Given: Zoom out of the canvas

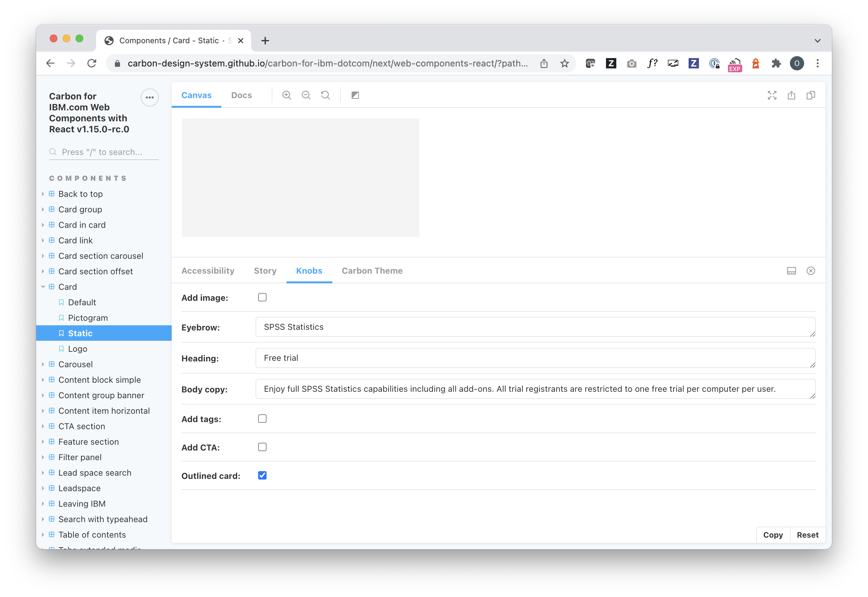Looking at the screenshot, I should (x=306, y=95).
